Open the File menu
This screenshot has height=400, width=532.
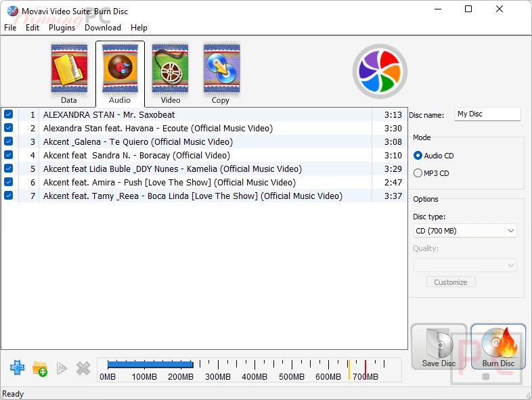(10, 28)
